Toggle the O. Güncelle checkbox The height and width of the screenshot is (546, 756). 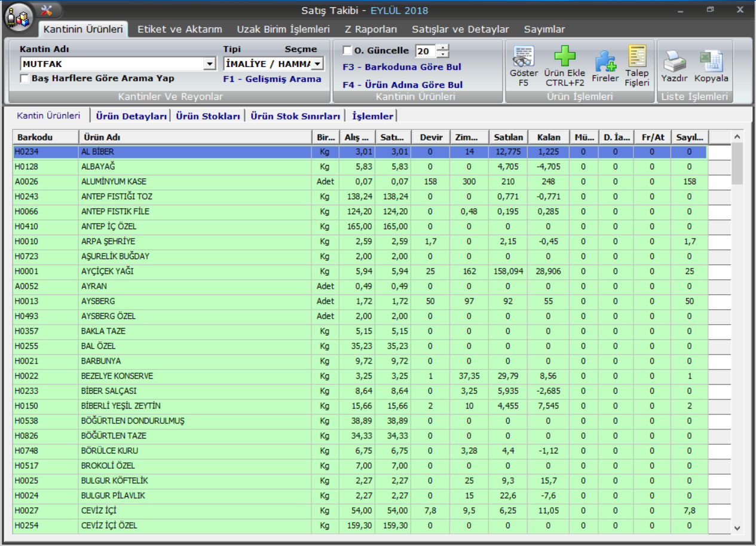[x=347, y=51]
